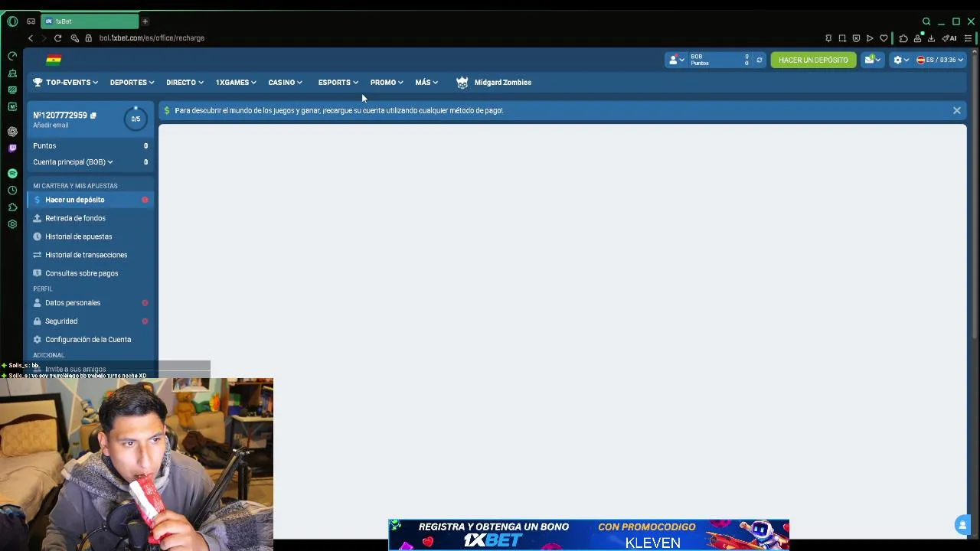This screenshot has height=551, width=980.
Task: Expand the MÁS dropdown
Action: click(x=426, y=83)
